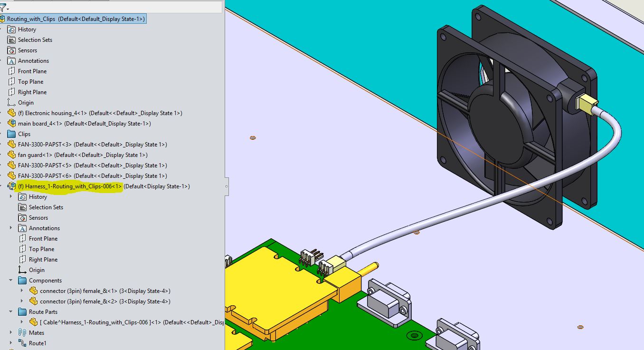Viewport: 644px width, 350px height.
Task: Click the Route1 feature icon at the bottom
Action: click(21, 343)
